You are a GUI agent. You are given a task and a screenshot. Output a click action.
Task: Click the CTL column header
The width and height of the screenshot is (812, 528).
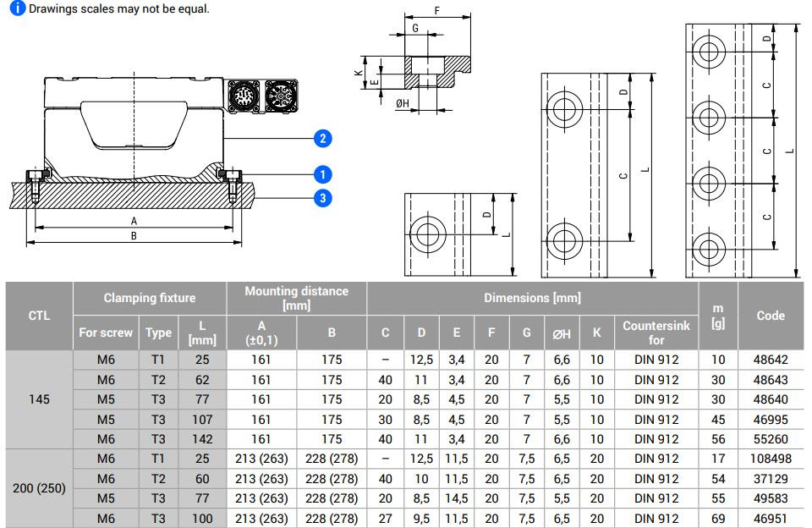pyautogui.click(x=40, y=316)
